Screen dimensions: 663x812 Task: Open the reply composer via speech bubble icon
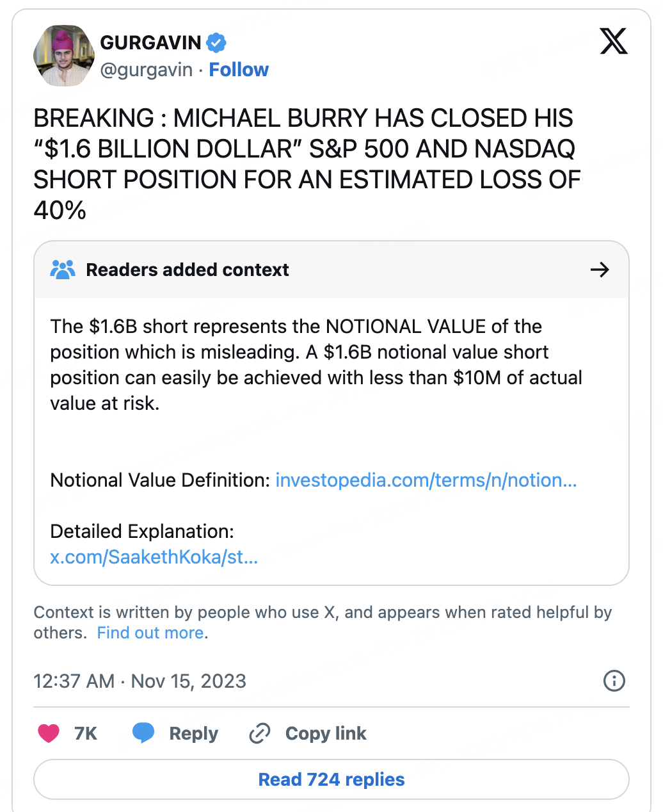pyautogui.click(x=144, y=733)
